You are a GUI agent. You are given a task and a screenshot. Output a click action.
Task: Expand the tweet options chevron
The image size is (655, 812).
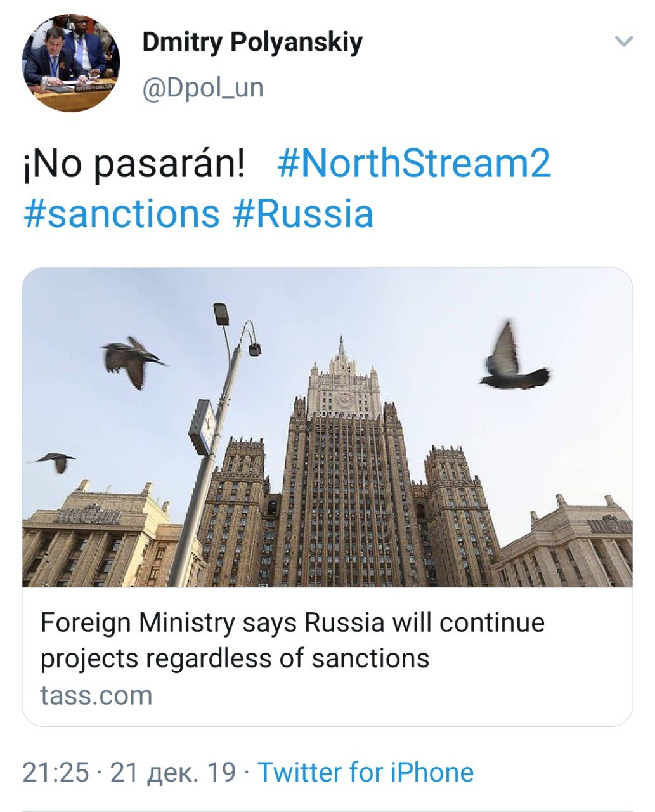coord(624,42)
